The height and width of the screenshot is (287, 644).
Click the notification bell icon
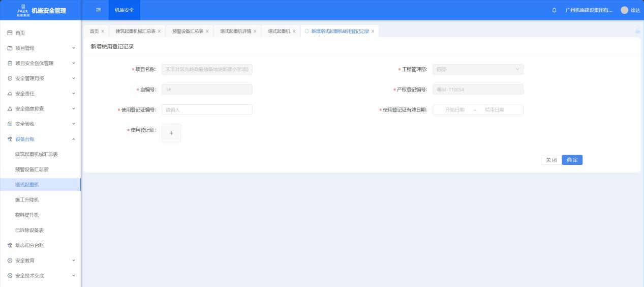tap(554, 10)
